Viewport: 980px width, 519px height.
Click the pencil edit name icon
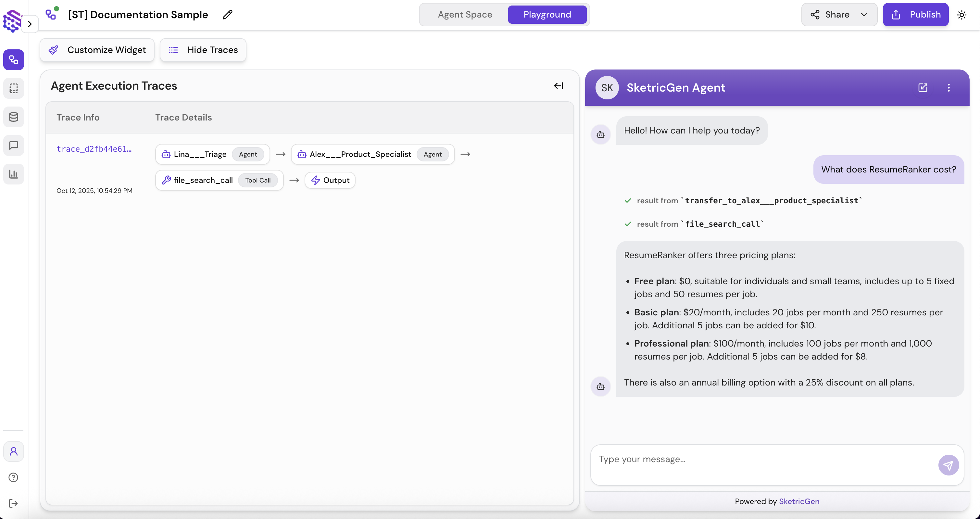point(228,15)
